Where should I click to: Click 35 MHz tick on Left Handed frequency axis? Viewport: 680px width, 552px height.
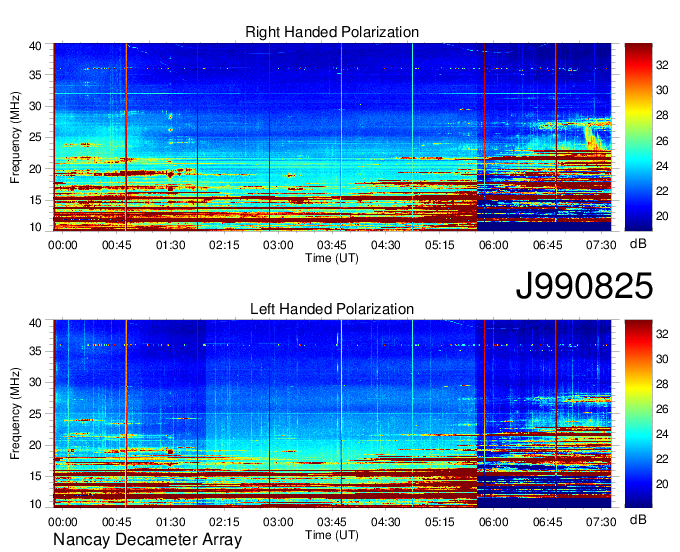(x=35, y=351)
